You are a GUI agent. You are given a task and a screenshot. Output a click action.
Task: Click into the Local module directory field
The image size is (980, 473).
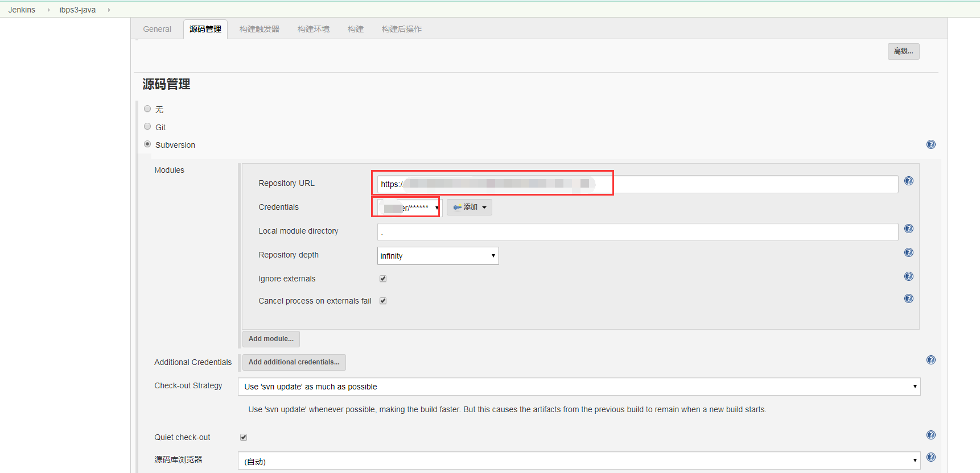point(637,232)
